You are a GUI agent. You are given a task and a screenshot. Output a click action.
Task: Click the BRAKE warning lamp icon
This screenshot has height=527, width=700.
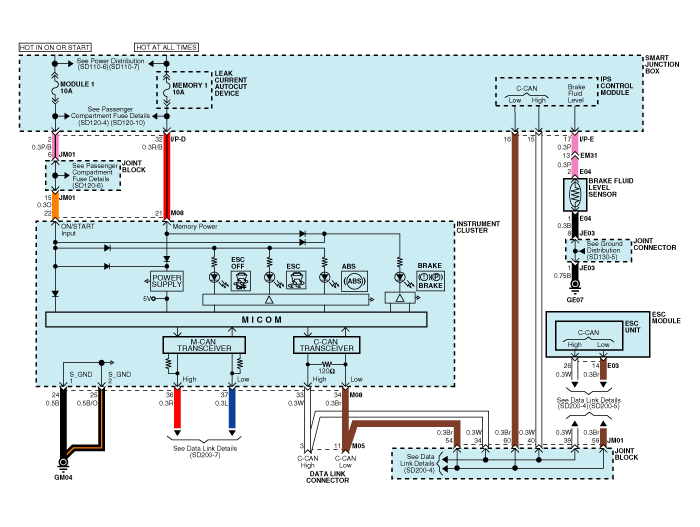click(430, 281)
